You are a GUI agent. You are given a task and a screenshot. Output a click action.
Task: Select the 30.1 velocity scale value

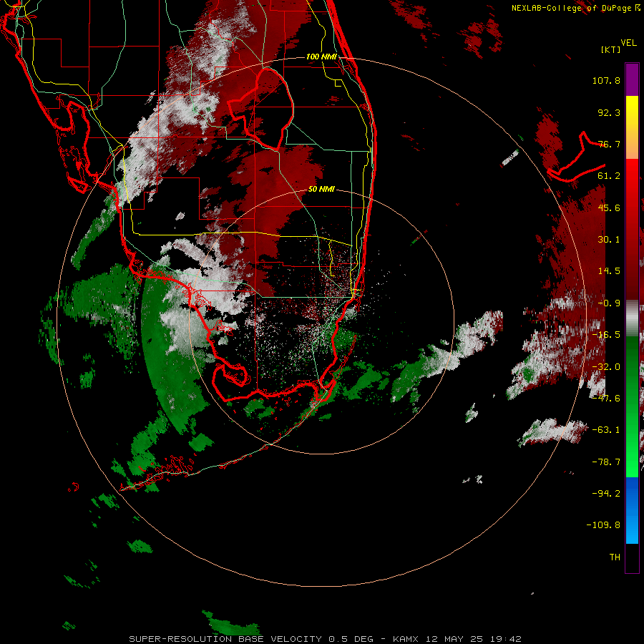[x=609, y=240]
